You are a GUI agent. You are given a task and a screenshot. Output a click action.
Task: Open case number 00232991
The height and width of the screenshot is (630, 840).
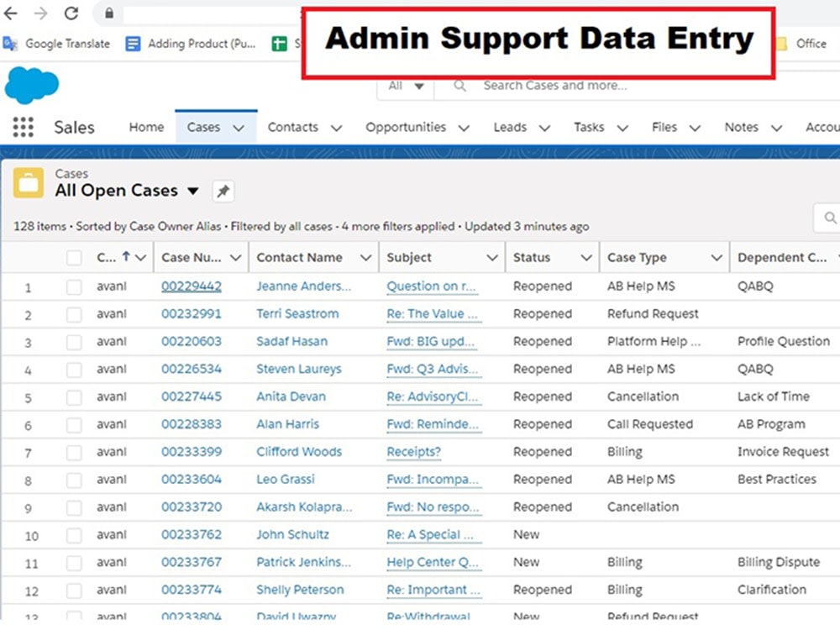(x=192, y=313)
